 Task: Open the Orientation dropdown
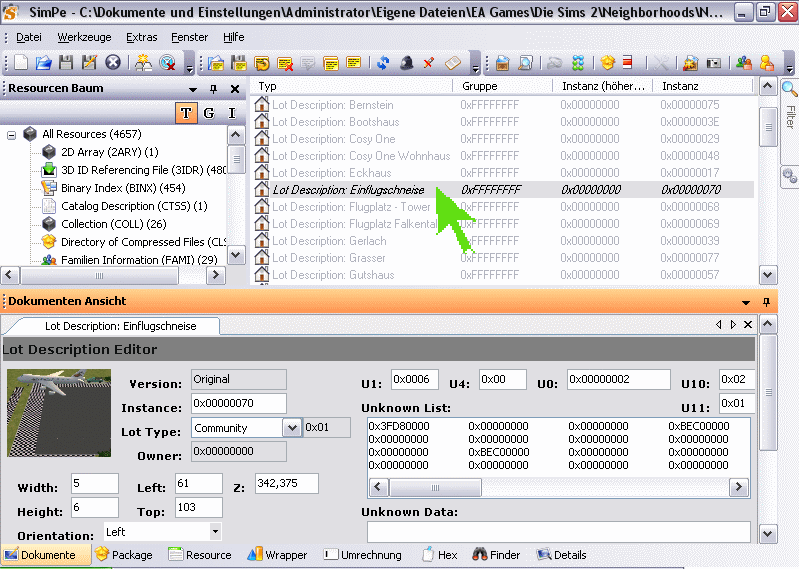(215, 532)
